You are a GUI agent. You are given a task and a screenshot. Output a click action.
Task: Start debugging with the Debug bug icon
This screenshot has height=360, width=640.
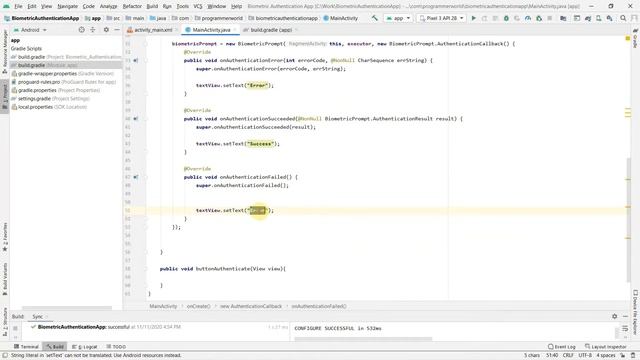(506, 18)
